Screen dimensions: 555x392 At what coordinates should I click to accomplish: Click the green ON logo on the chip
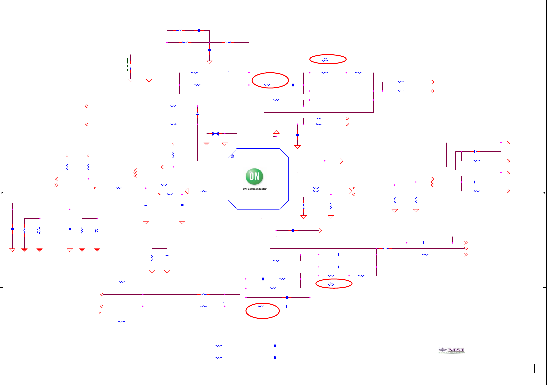[x=254, y=177]
